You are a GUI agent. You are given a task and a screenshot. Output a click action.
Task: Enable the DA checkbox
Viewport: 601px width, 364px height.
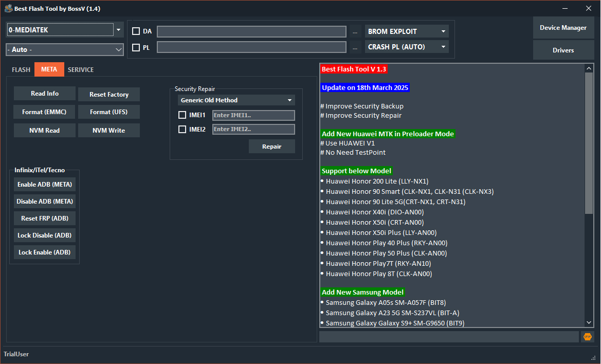[136, 31]
